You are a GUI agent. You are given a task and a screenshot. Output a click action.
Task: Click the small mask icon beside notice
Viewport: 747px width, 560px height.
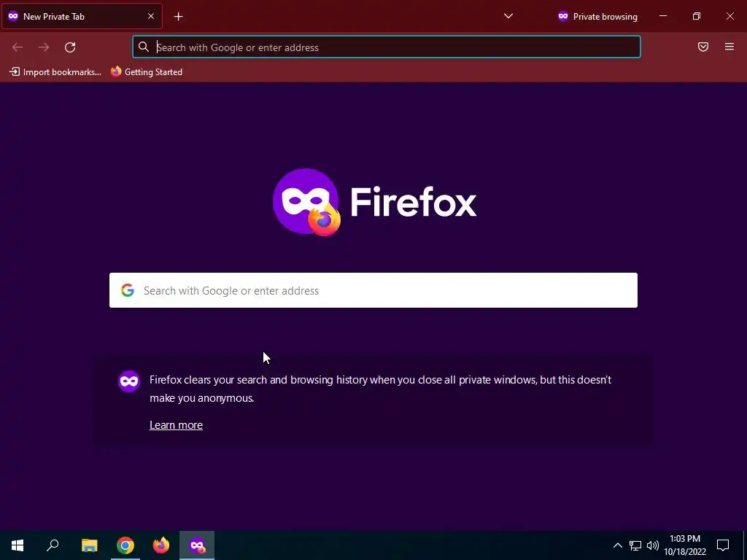(x=129, y=381)
